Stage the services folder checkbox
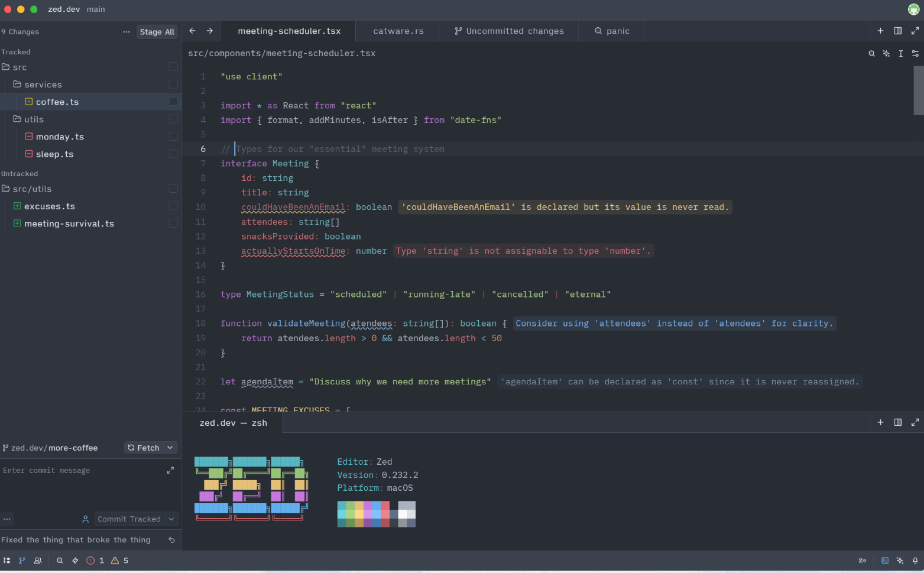 (173, 84)
